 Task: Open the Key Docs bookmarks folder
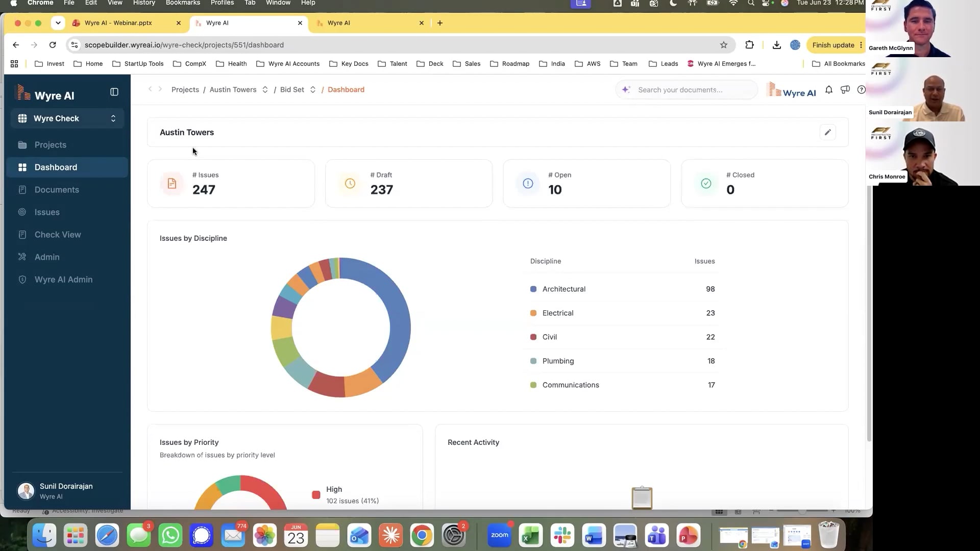[x=349, y=64]
